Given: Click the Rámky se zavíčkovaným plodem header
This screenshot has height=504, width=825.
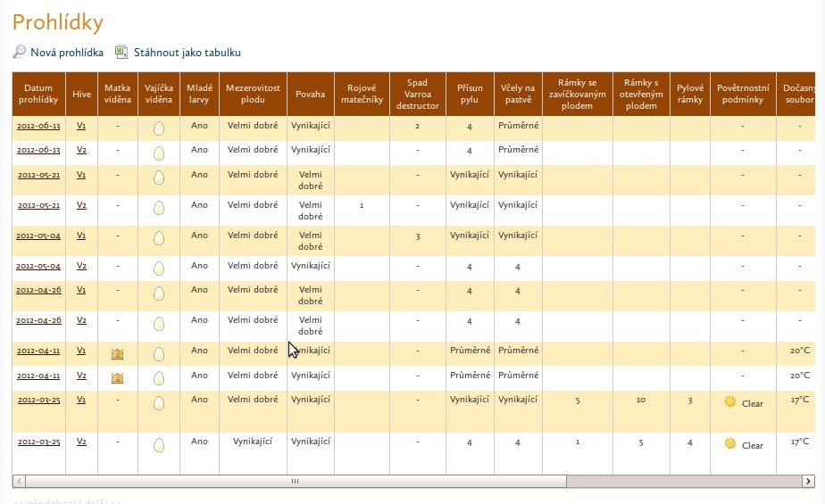Looking at the screenshot, I should click(578, 94).
